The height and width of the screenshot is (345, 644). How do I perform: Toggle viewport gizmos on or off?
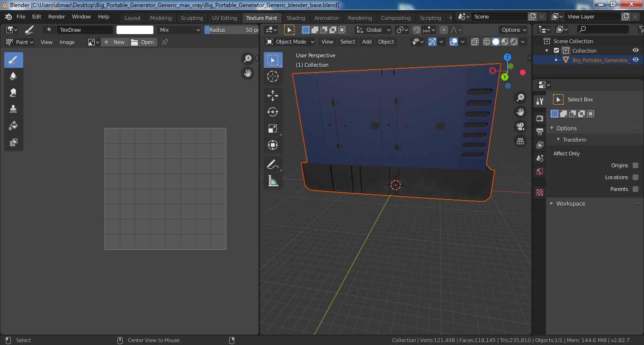(x=432, y=42)
